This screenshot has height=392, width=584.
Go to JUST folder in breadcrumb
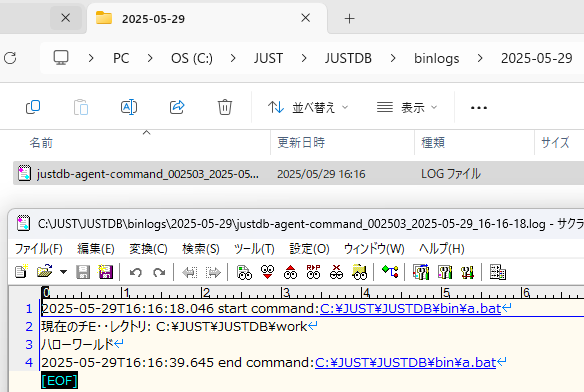[268, 58]
